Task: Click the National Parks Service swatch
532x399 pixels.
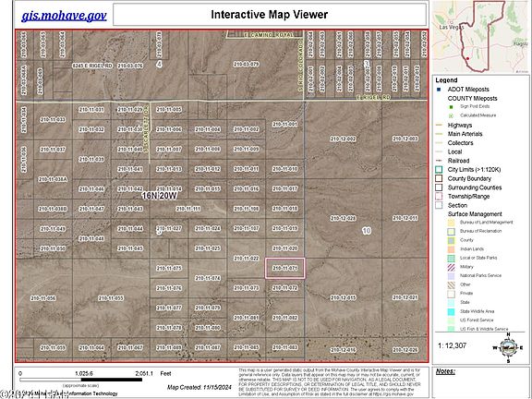Action: point(451,276)
